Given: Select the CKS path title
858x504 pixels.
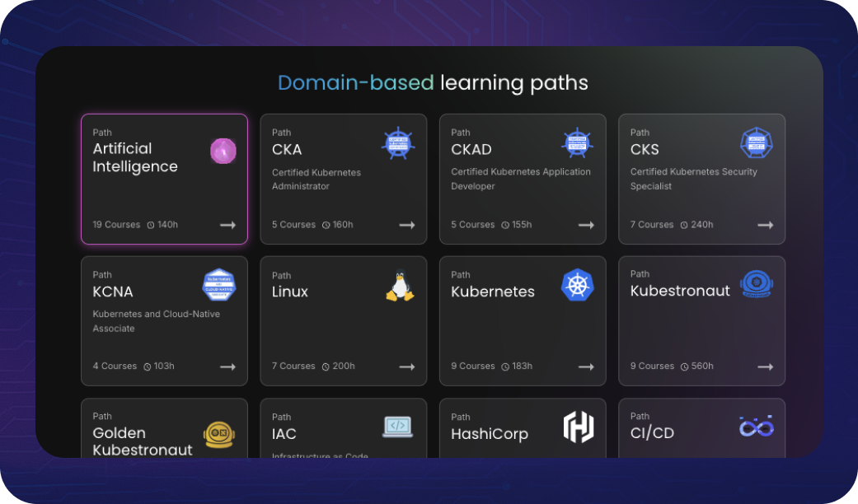Looking at the screenshot, I should [x=645, y=149].
